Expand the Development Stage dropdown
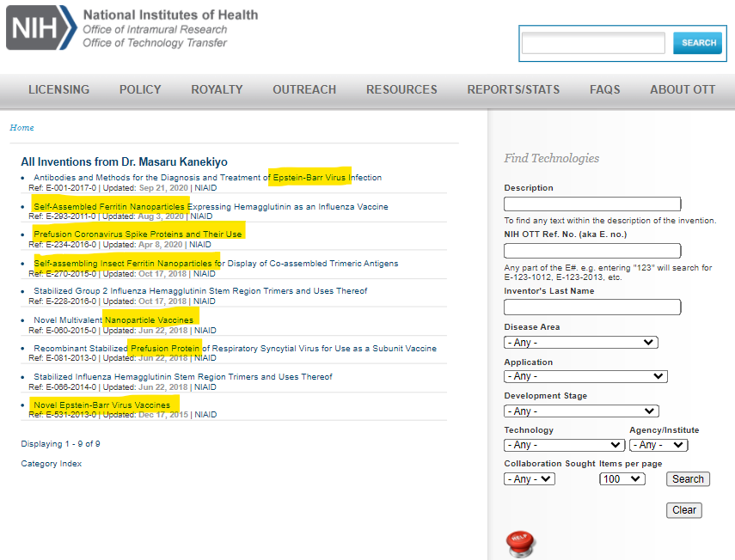The height and width of the screenshot is (560, 735). [582, 411]
